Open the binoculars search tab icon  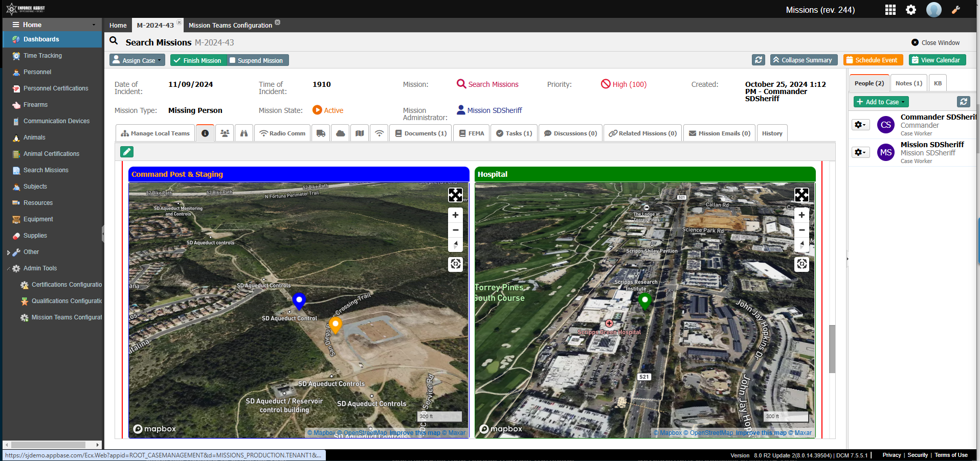click(244, 133)
